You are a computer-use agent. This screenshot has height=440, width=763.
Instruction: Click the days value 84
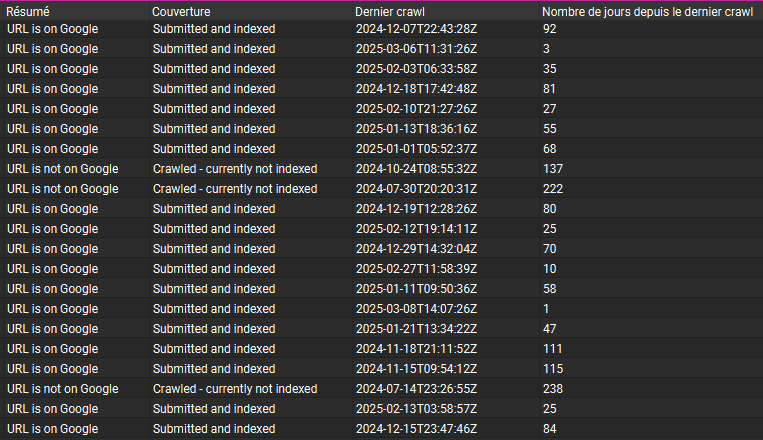pos(550,428)
